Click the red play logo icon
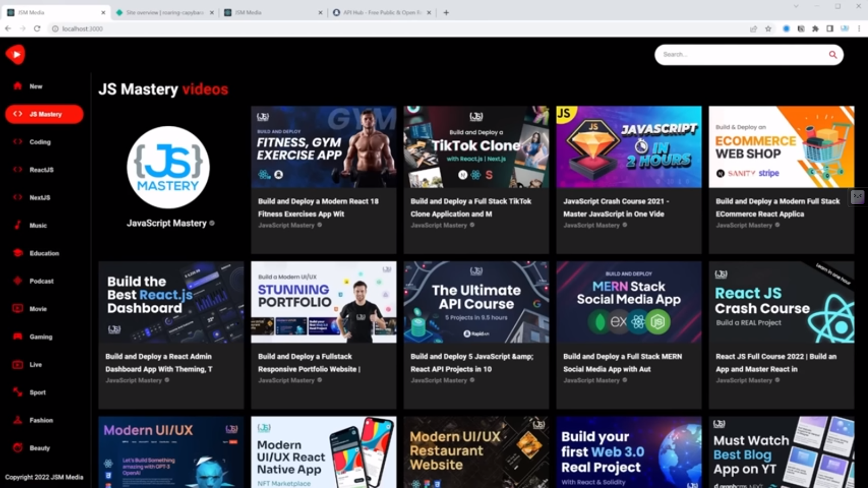The image size is (868, 488). (x=15, y=54)
